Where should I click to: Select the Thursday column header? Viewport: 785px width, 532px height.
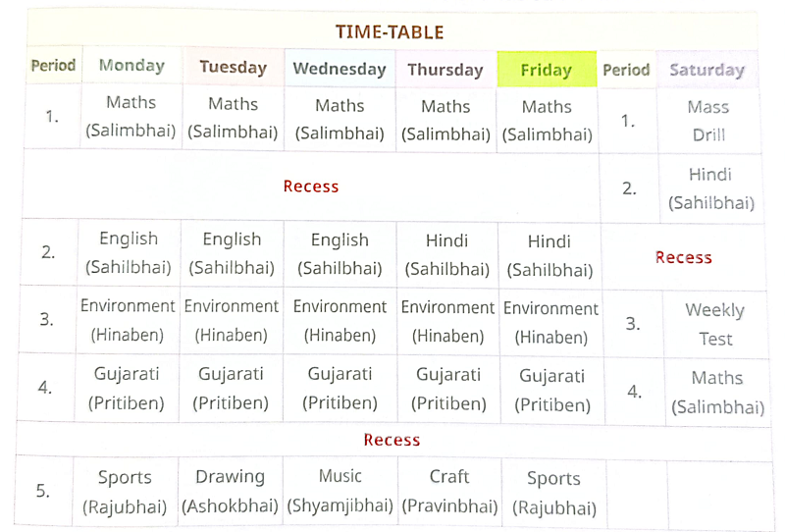coord(445,70)
